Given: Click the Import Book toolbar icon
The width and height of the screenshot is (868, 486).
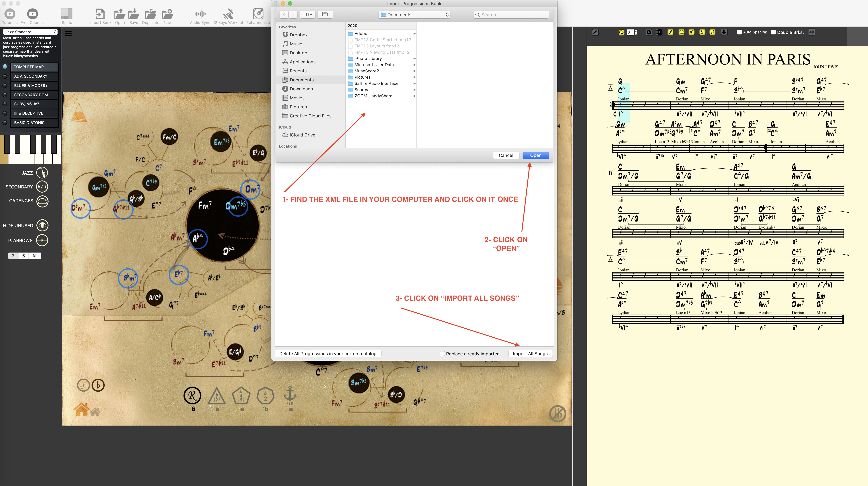Looking at the screenshot, I should pyautogui.click(x=100, y=14).
